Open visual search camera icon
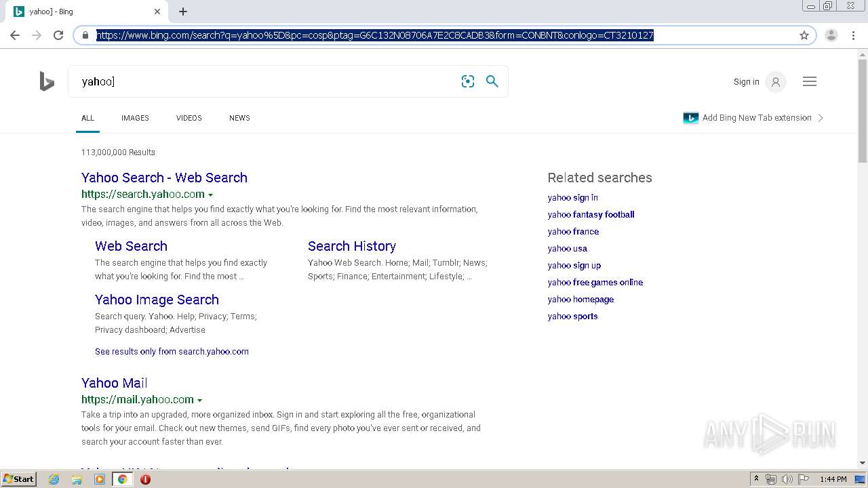 [468, 81]
